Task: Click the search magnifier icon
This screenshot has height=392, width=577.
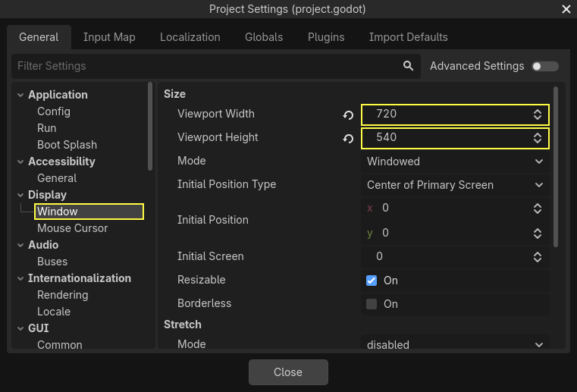Action: click(409, 66)
